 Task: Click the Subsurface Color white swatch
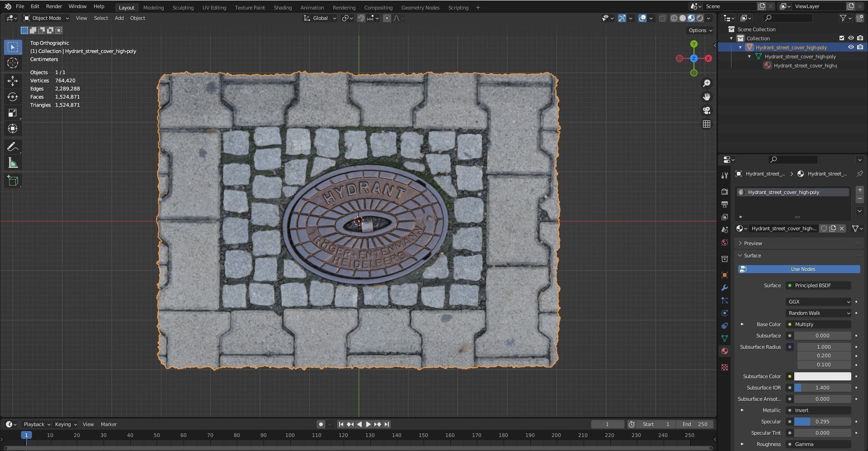point(823,376)
